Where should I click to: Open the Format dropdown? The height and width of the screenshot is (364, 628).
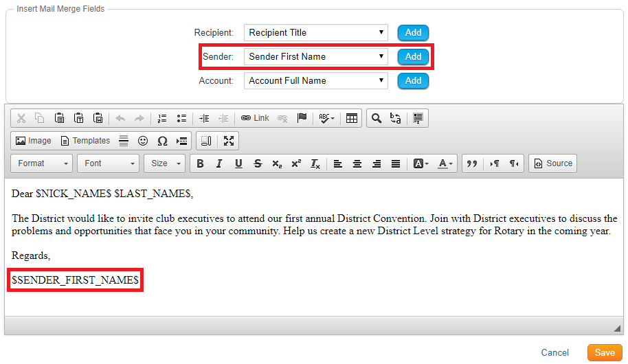coord(42,163)
